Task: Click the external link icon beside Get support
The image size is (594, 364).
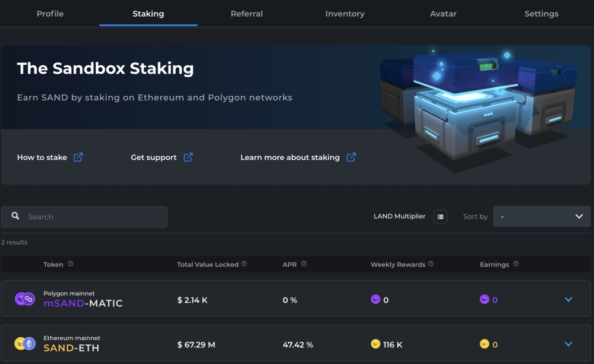Action: (188, 157)
